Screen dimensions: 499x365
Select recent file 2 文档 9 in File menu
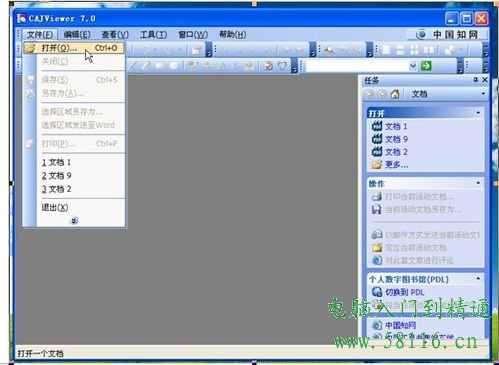coord(56,176)
